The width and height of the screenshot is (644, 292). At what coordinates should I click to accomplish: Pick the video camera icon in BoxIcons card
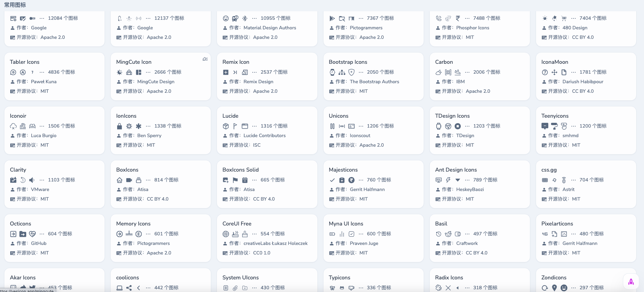[129, 180]
